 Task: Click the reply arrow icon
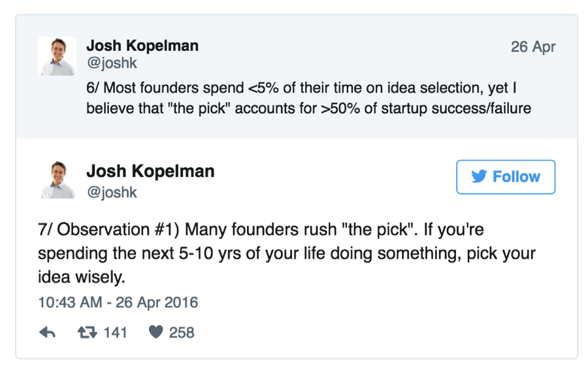tap(48, 332)
